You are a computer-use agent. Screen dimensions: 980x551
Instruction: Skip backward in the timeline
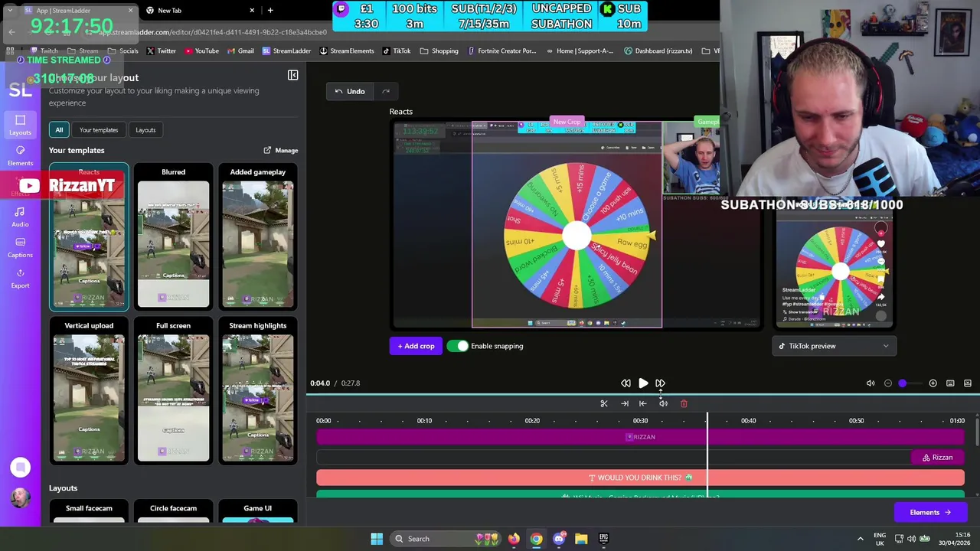[626, 383]
